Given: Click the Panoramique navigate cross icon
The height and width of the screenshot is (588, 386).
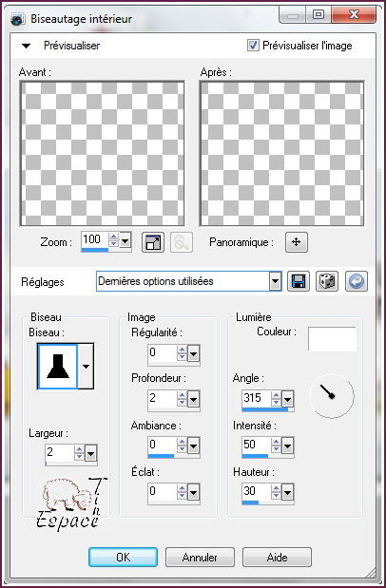Looking at the screenshot, I should pos(297,242).
